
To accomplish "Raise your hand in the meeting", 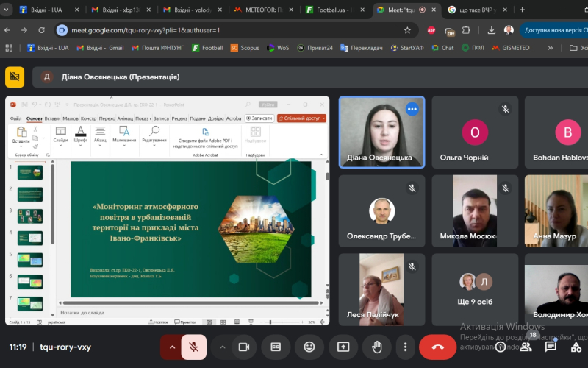I will tap(376, 347).
